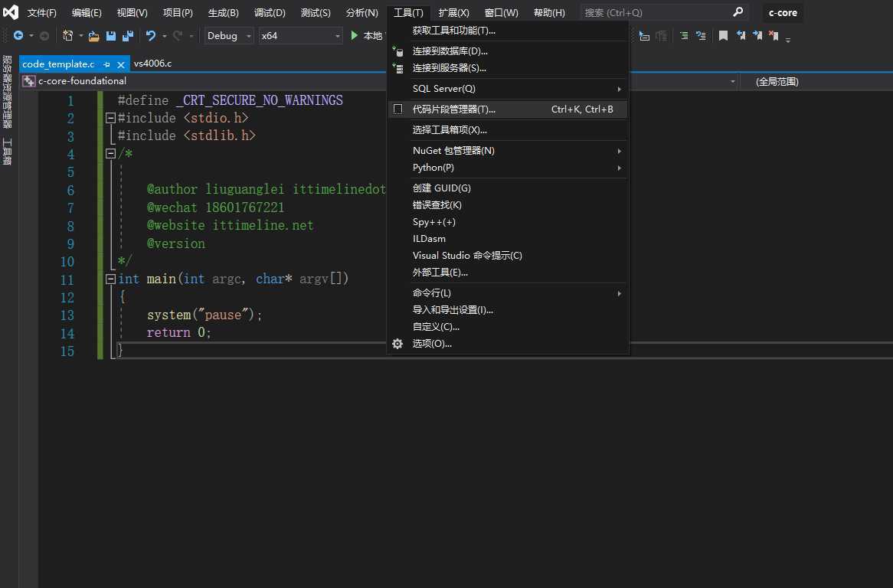Expand the Python(P) submenu
Screen dimensions: 893x588
(508, 168)
